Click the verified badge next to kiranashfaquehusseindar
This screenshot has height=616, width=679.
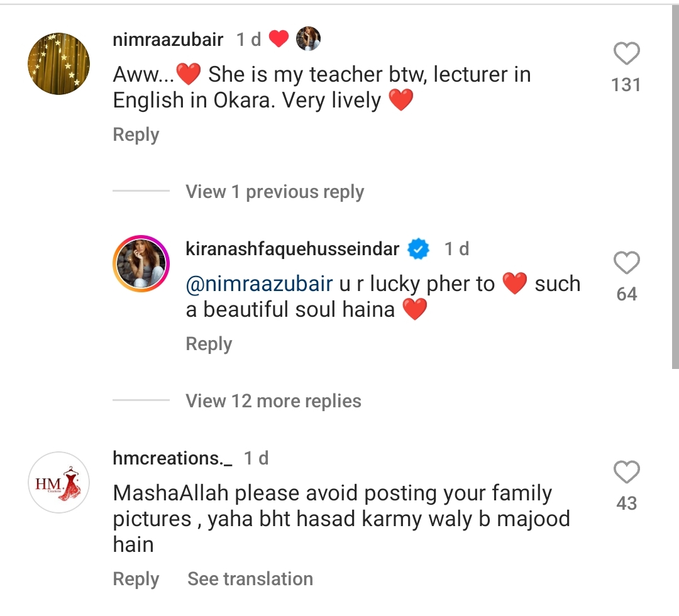[419, 250]
